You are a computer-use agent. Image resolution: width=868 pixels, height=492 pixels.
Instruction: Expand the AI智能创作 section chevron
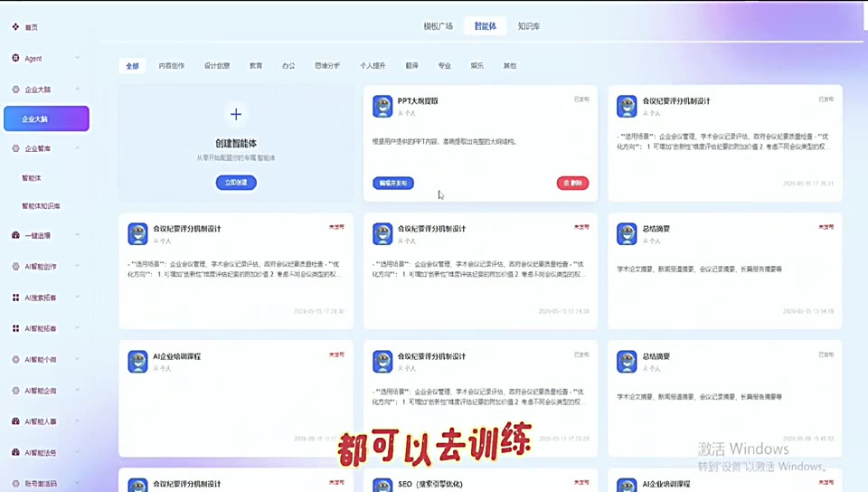click(x=77, y=266)
